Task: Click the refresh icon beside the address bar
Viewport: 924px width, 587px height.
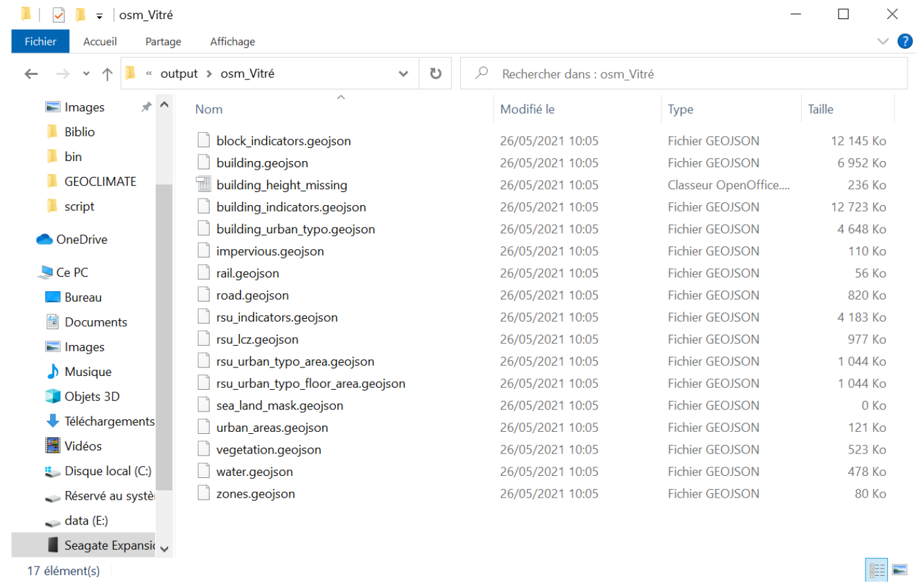Action: click(436, 74)
